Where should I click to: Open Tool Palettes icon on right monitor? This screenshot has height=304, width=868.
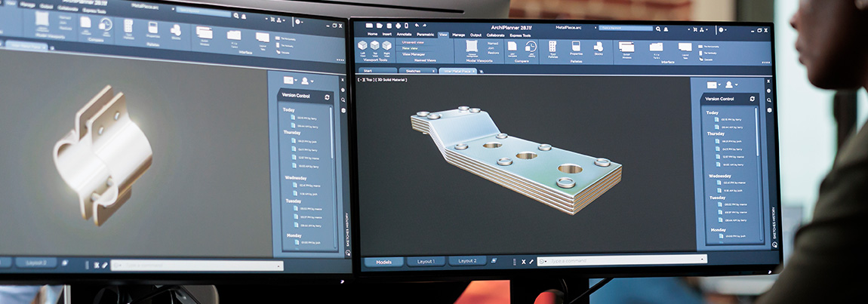coord(553,46)
